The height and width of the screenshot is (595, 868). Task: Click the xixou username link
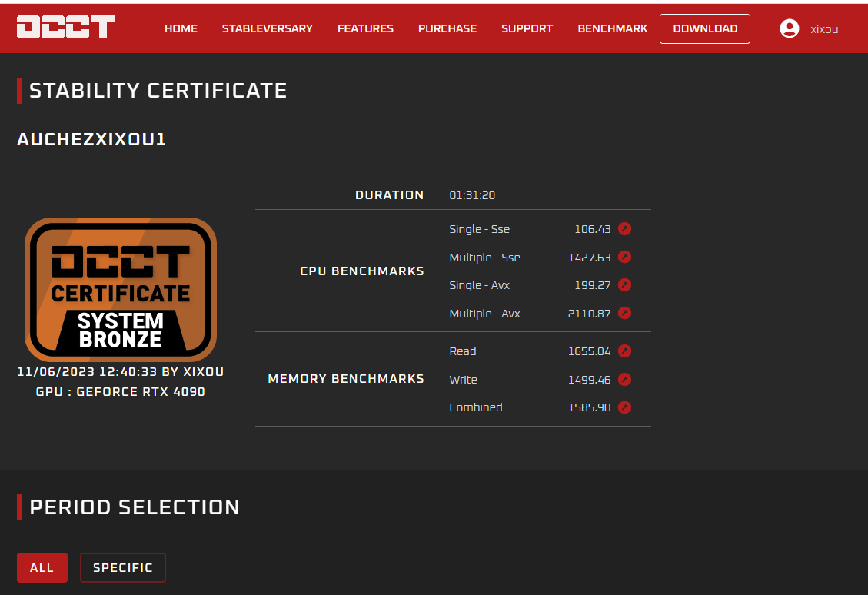[x=824, y=29]
